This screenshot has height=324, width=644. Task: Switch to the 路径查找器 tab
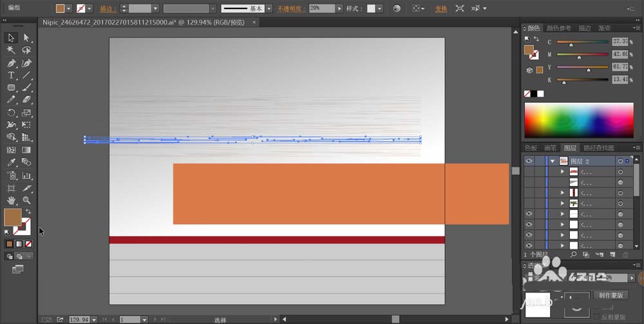point(599,148)
